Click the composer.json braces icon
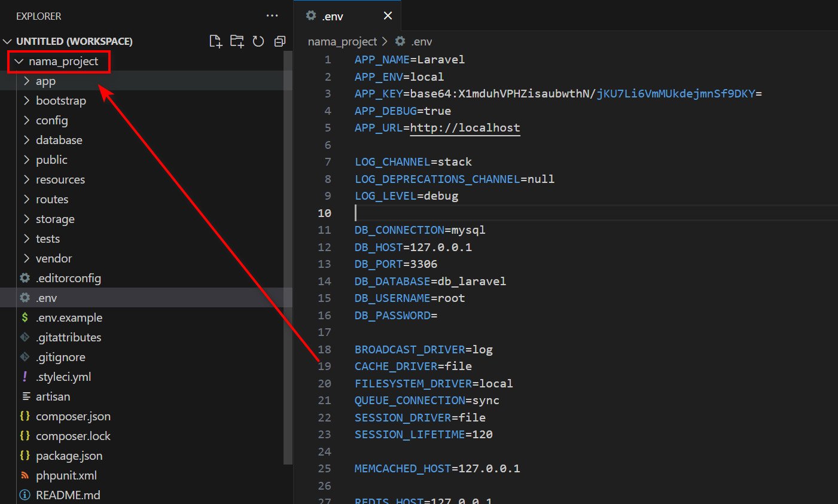 (25, 416)
